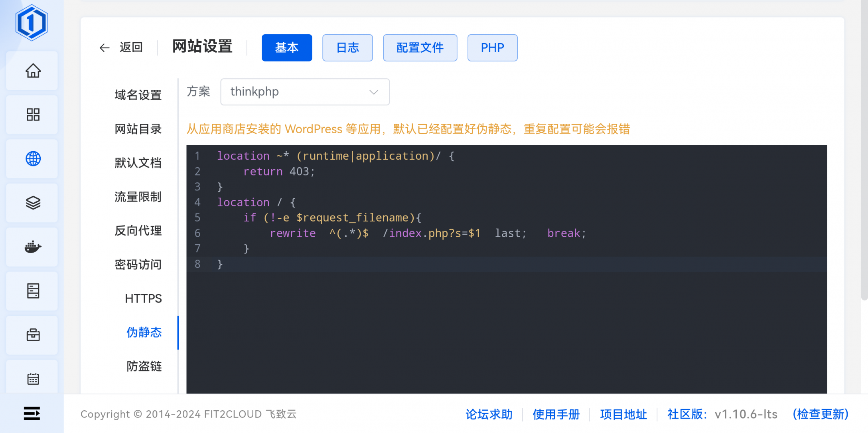Image resolution: width=868 pixels, height=433 pixels.
Task: Click the 社区版 footer link
Action: (688, 414)
